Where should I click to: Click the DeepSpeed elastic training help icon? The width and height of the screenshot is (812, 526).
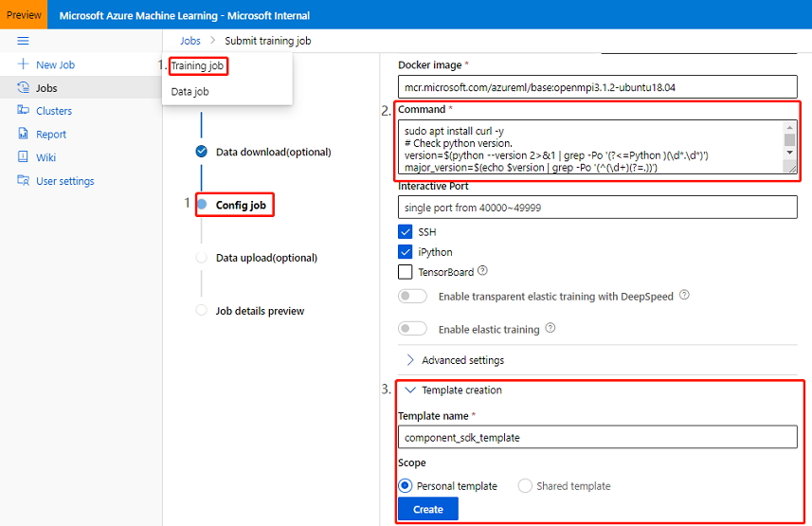[x=684, y=295]
